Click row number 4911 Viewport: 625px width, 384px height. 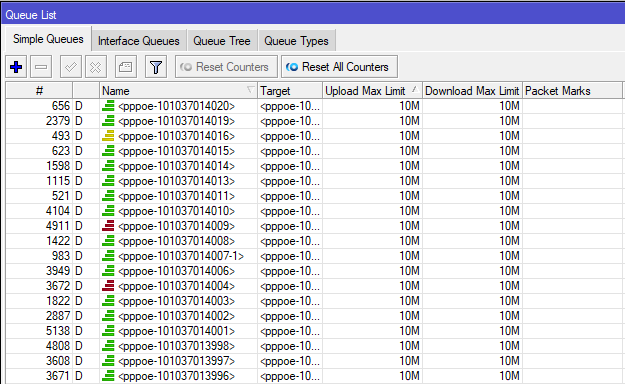(x=58, y=226)
